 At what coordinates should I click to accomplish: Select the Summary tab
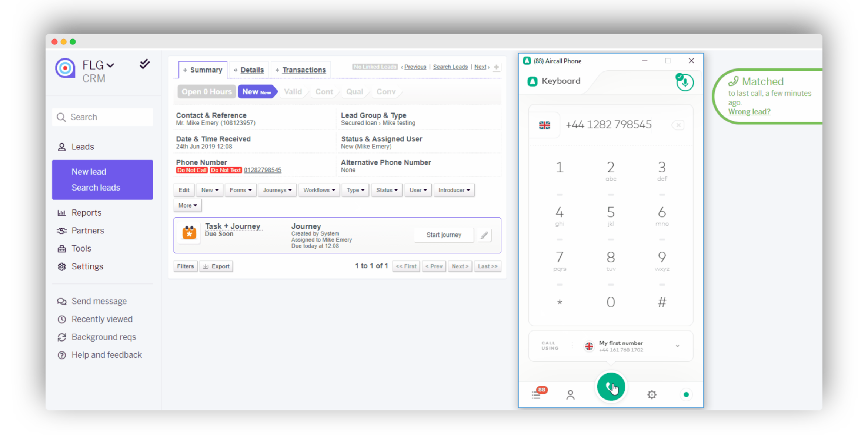click(x=206, y=69)
